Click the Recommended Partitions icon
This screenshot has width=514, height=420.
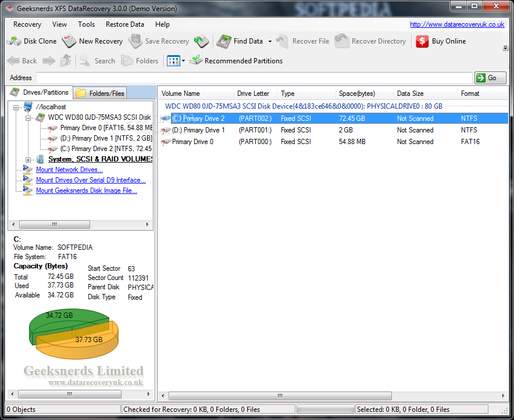coord(196,60)
